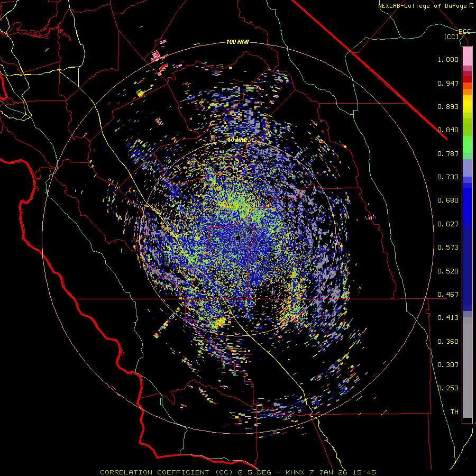Click the 0.520 legend label
The height and width of the screenshot is (476, 476).
(448, 271)
